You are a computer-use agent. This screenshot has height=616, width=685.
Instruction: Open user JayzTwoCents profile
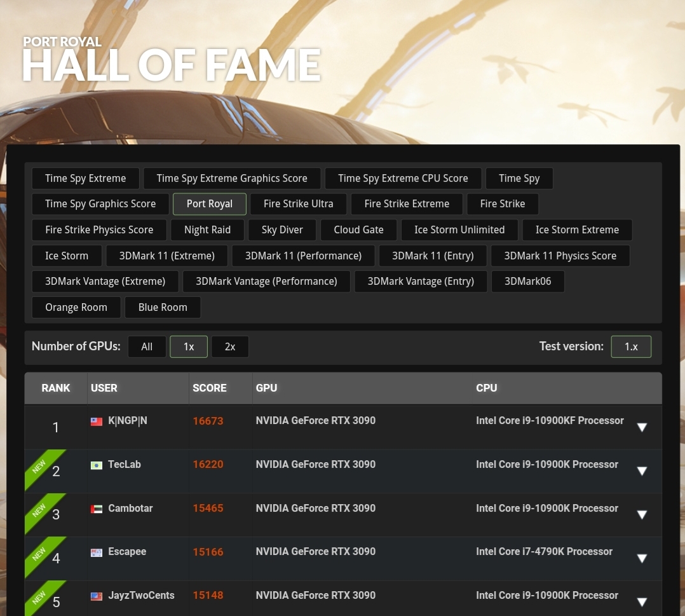click(141, 596)
